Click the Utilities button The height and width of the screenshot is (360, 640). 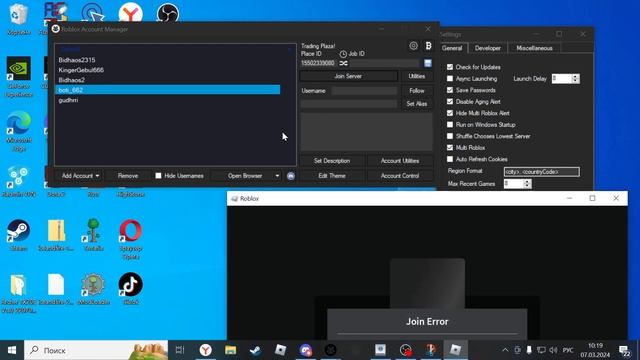(x=416, y=76)
